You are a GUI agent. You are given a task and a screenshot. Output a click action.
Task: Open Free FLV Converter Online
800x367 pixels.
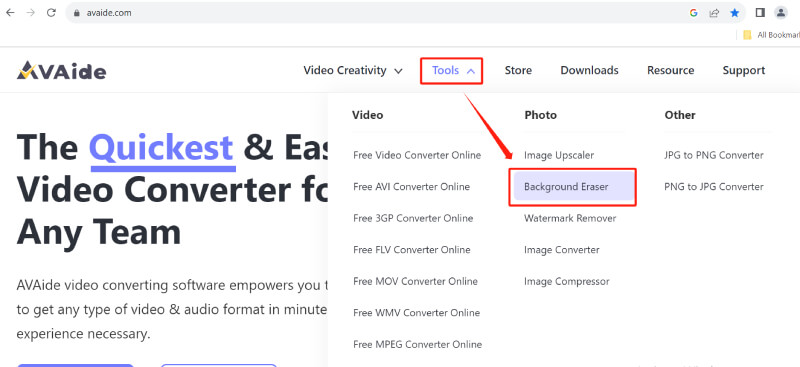[x=412, y=250]
